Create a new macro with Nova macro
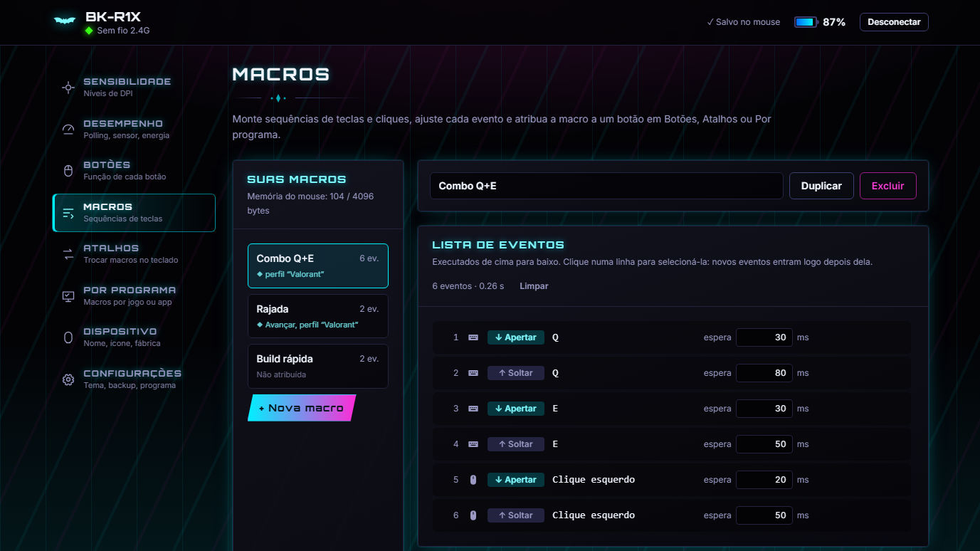Image resolution: width=980 pixels, height=551 pixels. (x=301, y=408)
